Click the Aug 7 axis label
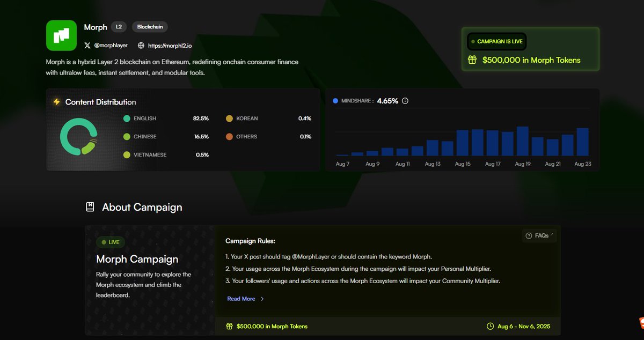 342,164
